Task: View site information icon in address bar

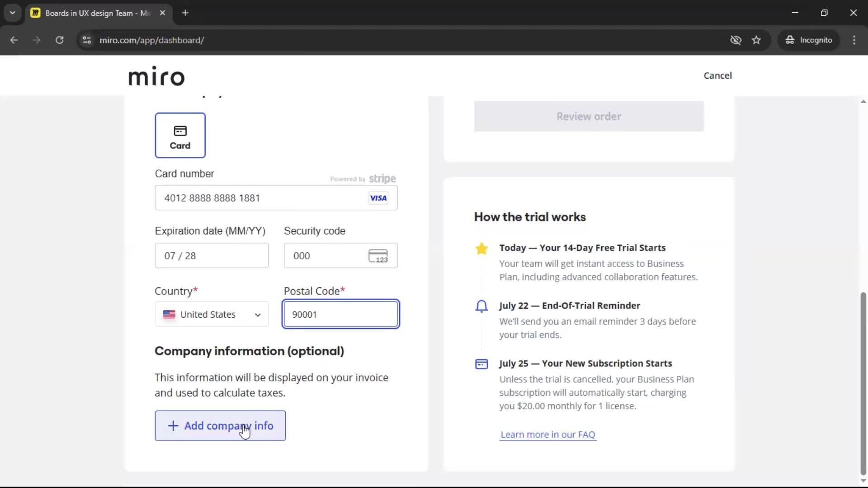Action: tap(87, 40)
